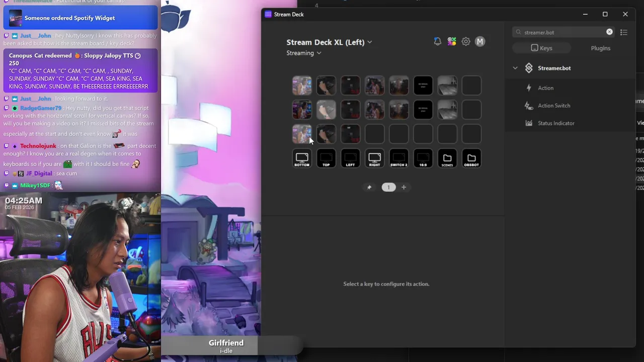Click the search magnifier icon
This screenshot has width=644, height=362.
pyautogui.click(x=519, y=32)
